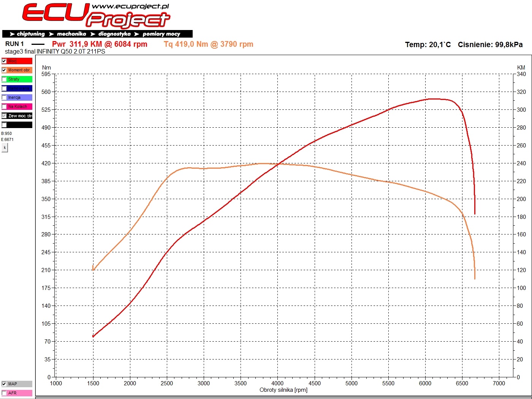532x399 pixels.
Task: Enable the dark blue Hamowana checkbox
Action: 4,88
